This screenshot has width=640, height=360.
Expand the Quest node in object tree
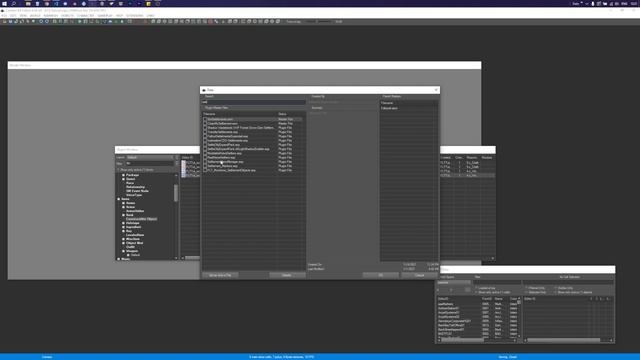pyautogui.click(x=123, y=179)
